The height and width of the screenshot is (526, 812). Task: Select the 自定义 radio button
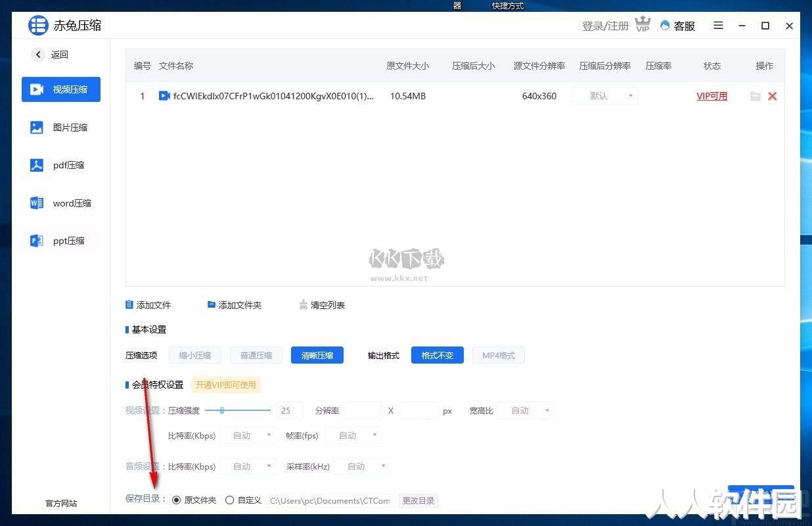click(229, 500)
